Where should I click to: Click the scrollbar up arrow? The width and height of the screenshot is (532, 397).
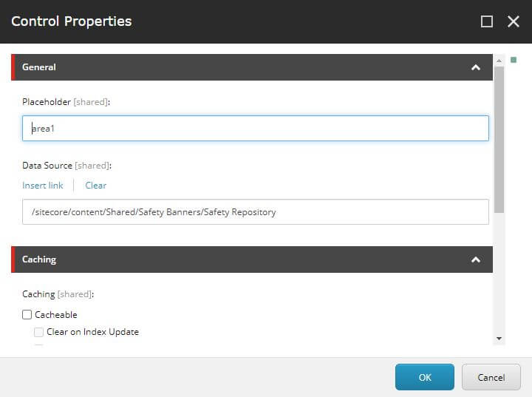(x=499, y=60)
